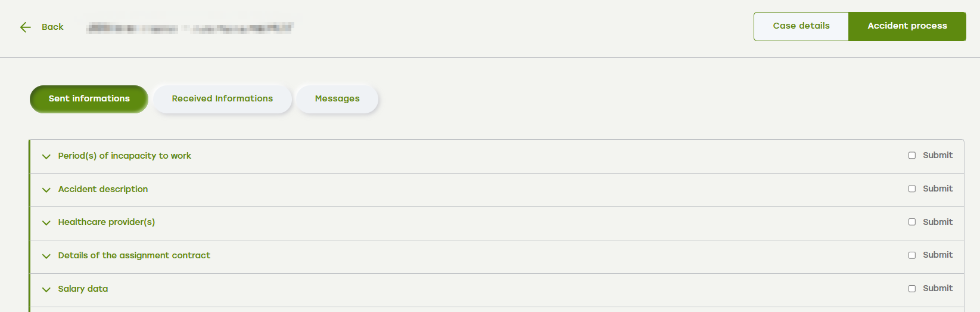
Task: Open the Messages tab
Action: point(337,98)
